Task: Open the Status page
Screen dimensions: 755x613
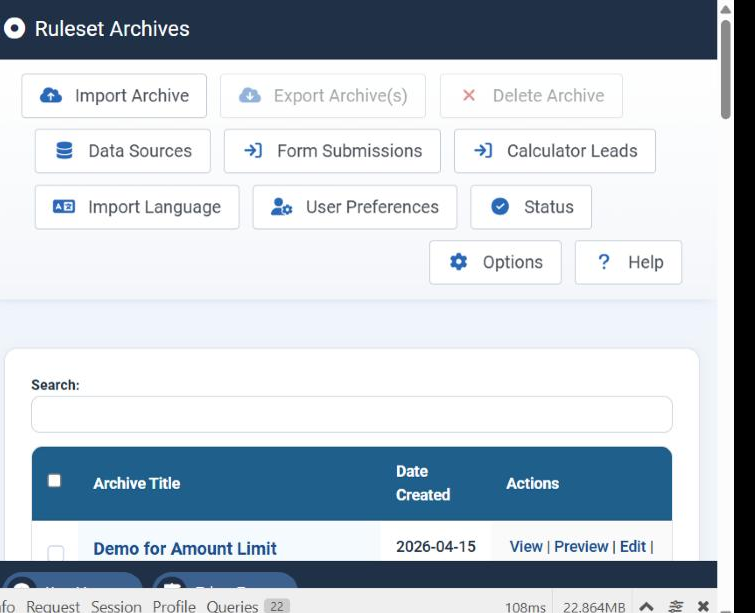Action: coord(531,207)
